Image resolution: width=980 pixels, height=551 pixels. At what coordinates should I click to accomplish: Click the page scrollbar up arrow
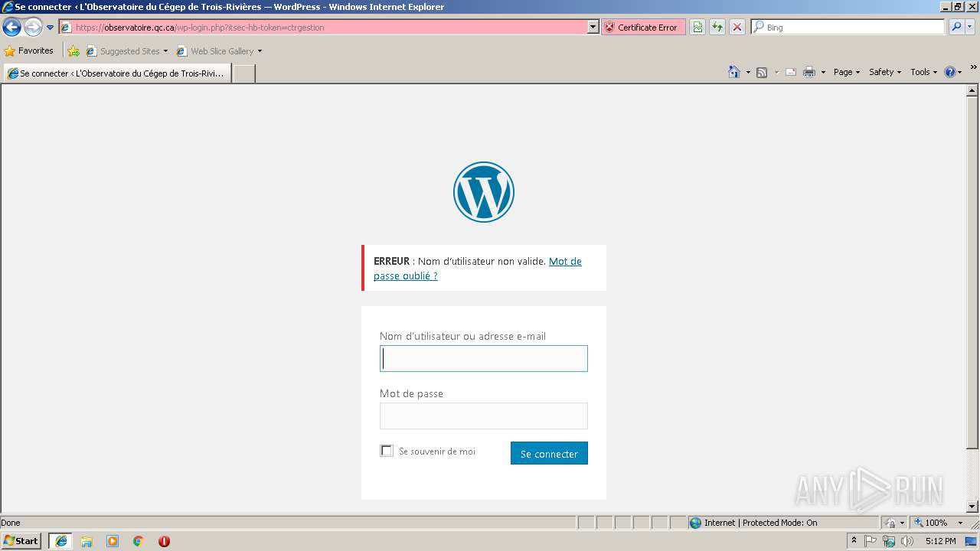point(972,90)
